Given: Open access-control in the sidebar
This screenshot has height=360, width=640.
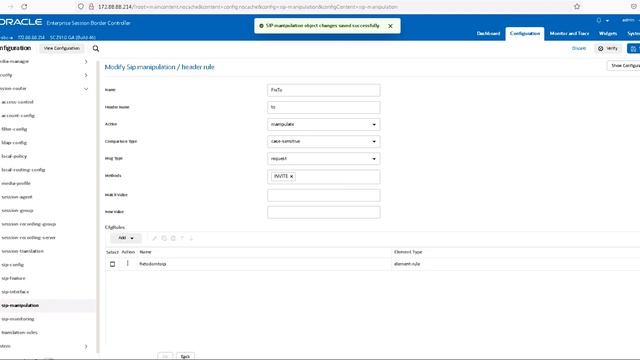Looking at the screenshot, I should point(17,102).
